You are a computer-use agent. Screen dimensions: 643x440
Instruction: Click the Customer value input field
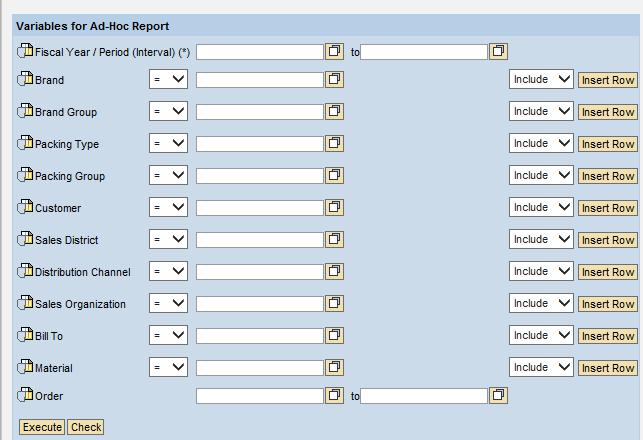pyautogui.click(x=260, y=208)
